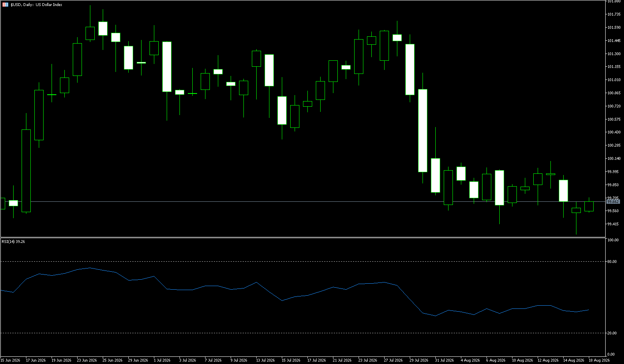Click the RSI scale label 0.00
Viewport: 624px width, 364px height.
[611, 354]
